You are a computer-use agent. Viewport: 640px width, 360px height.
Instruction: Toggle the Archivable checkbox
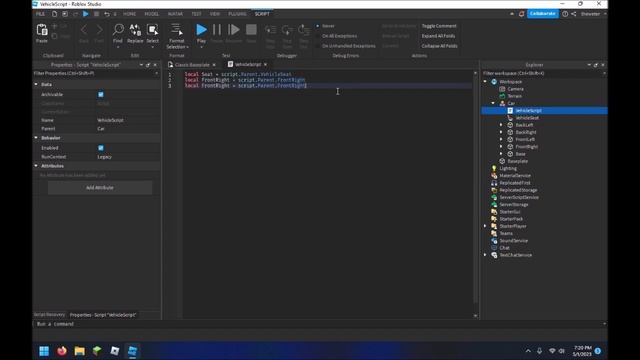(101, 94)
